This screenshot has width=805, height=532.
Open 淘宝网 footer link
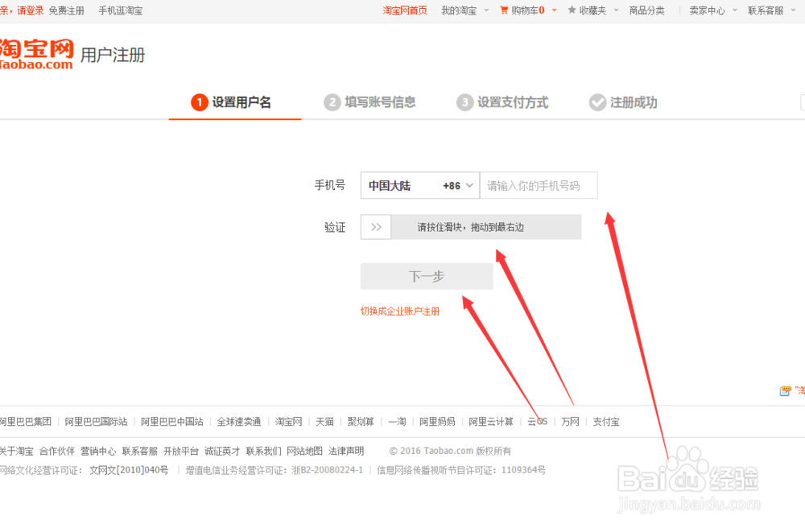[288, 422]
